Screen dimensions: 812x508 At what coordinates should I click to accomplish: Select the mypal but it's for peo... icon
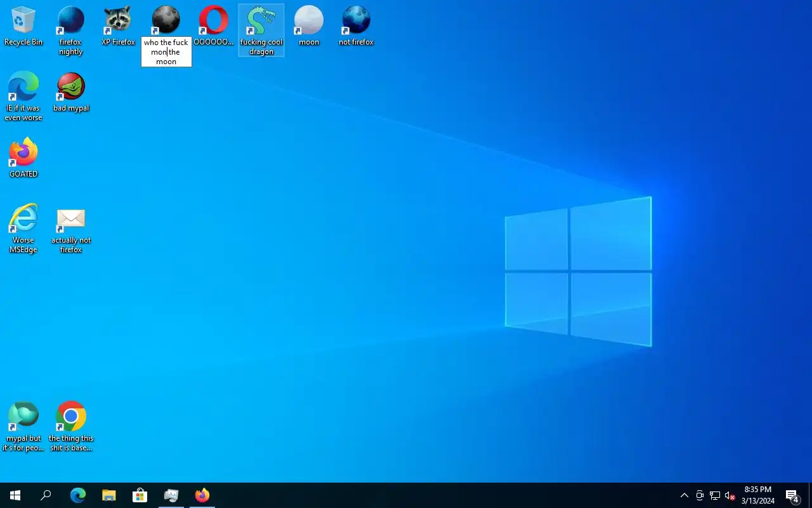coord(23,417)
